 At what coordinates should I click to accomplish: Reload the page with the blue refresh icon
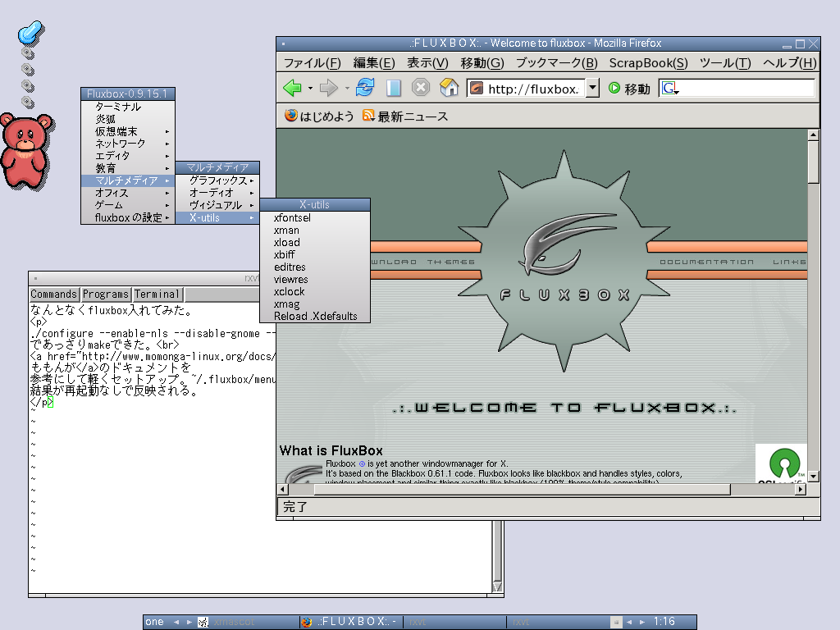[365, 87]
